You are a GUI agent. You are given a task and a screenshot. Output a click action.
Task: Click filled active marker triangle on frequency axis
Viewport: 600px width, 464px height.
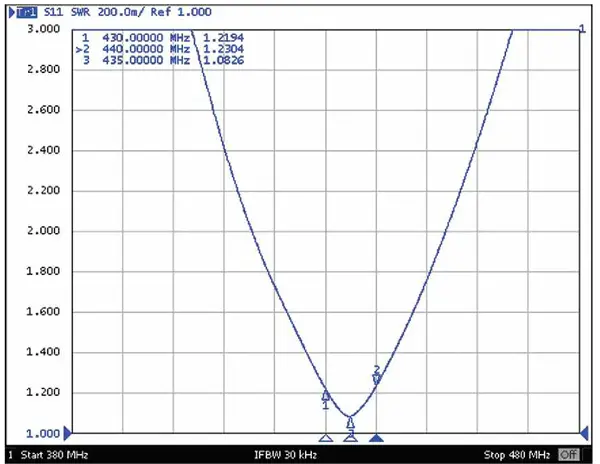click(x=376, y=438)
